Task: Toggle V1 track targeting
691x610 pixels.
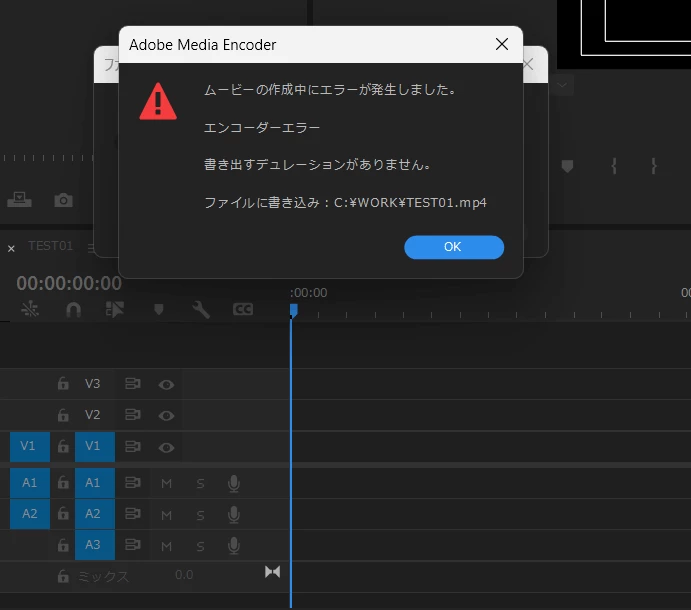Action: click(x=95, y=446)
